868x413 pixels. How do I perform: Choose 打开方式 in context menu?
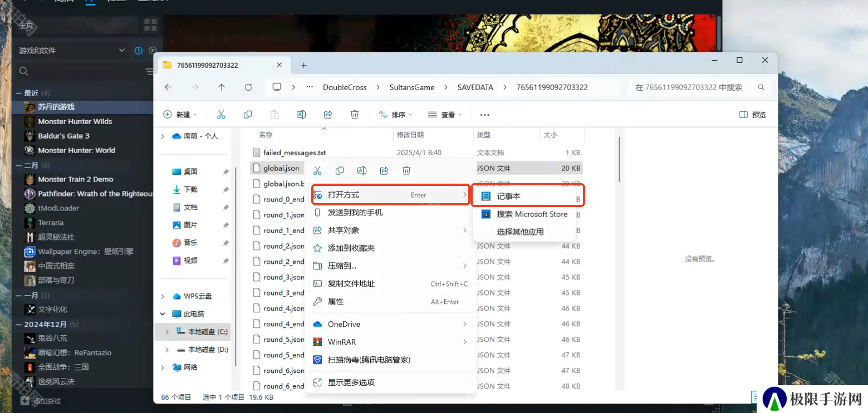pyautogui.click(x=390, y=195)
